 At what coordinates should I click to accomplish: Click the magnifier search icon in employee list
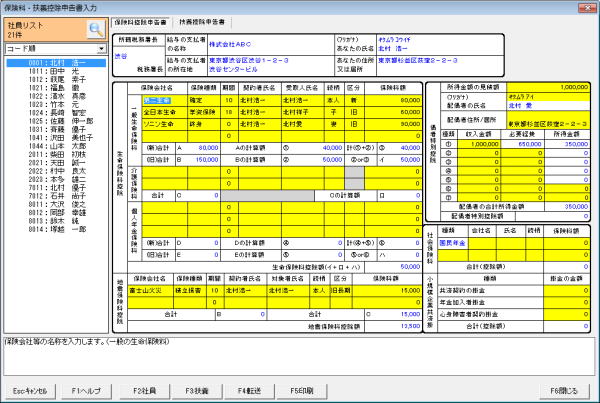[x=96, y=29]
